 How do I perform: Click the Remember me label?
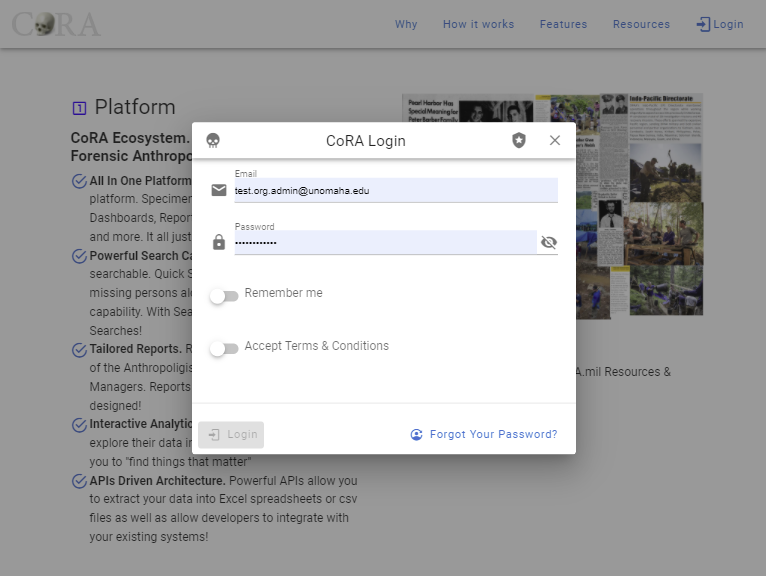tap(283, 293)
